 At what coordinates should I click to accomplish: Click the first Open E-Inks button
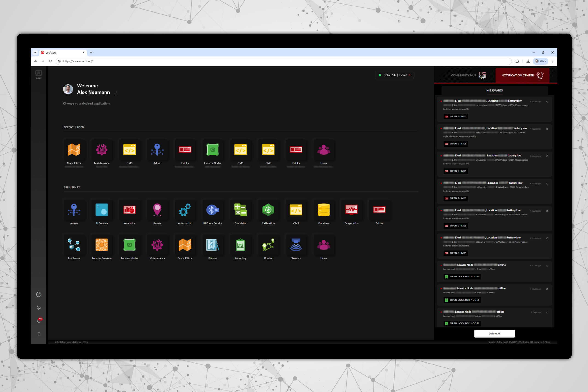coord(455,116)
